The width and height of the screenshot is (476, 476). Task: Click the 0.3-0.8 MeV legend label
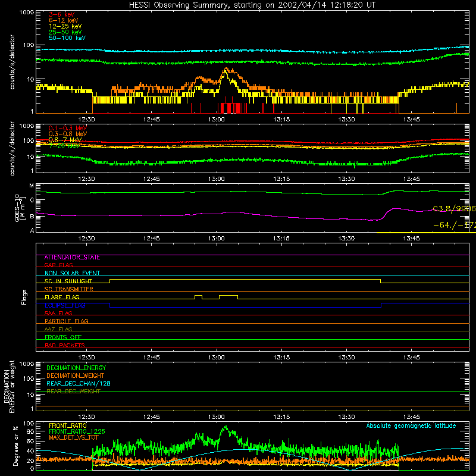tap(68, 134)
